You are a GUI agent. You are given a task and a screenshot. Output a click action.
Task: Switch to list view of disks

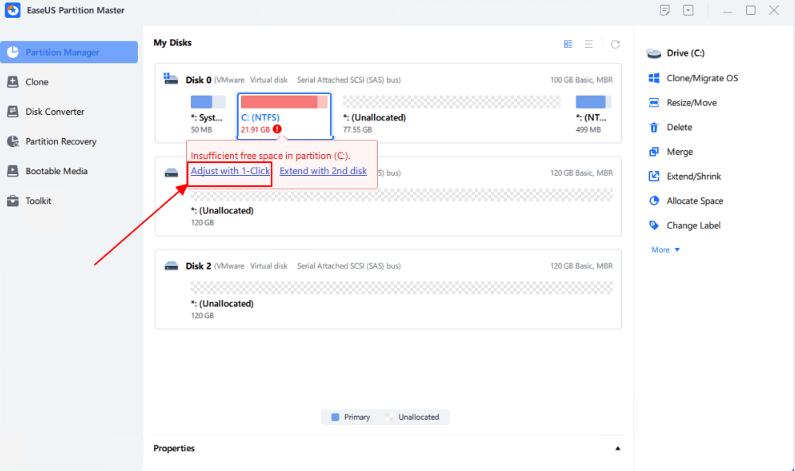[x=589, y=44]
